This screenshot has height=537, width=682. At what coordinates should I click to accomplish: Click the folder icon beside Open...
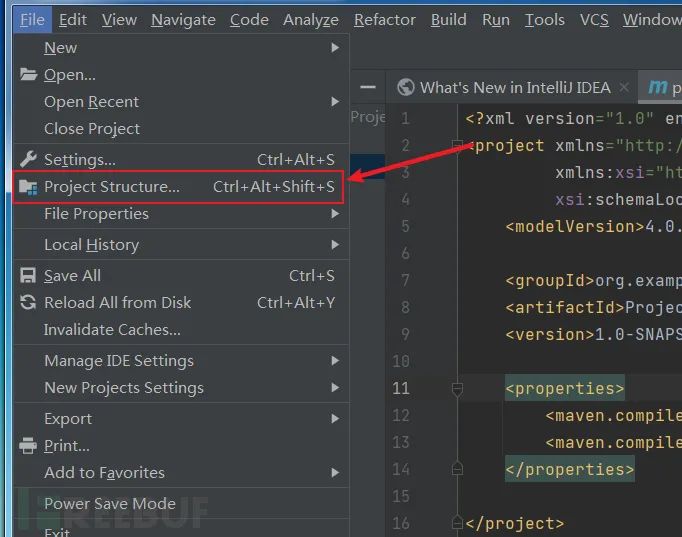[x=28, y=75]
